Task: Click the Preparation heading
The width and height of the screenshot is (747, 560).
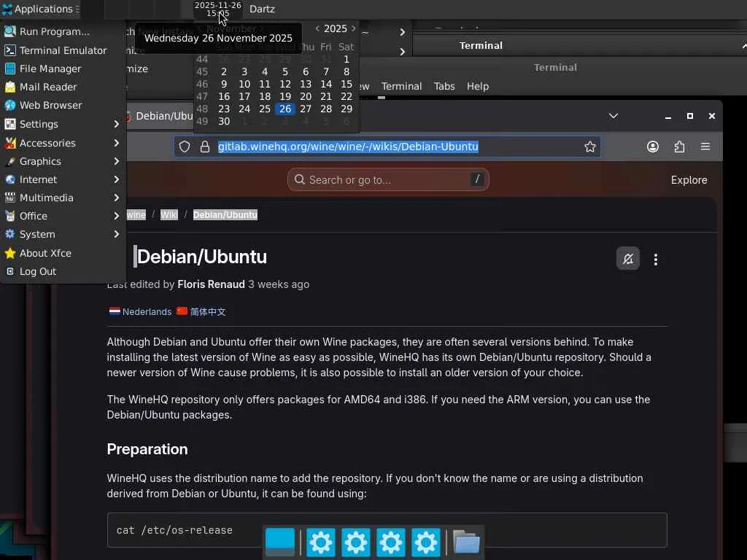Action: point(147,449)
